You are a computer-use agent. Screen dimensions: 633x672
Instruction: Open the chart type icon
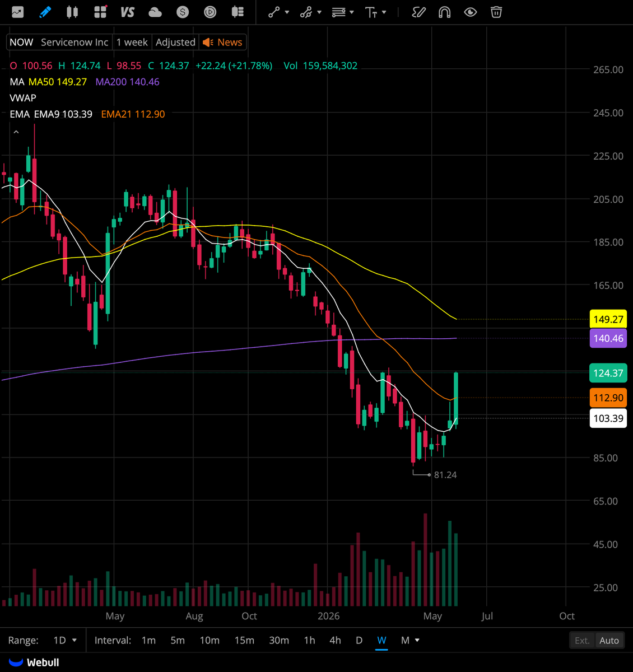pyautogui.click(x=18, y=12)
